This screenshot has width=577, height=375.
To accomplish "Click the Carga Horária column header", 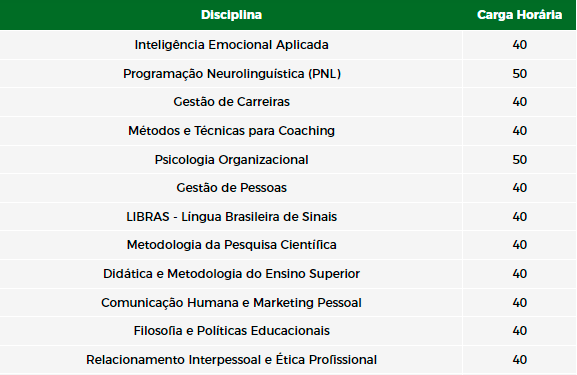I will tap(519, 15).
